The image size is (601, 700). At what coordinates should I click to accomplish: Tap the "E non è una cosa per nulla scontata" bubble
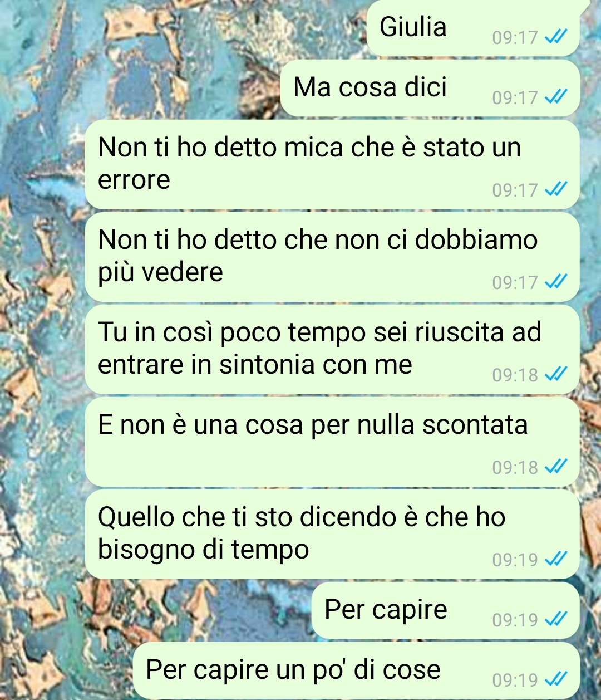pos(332,442)
